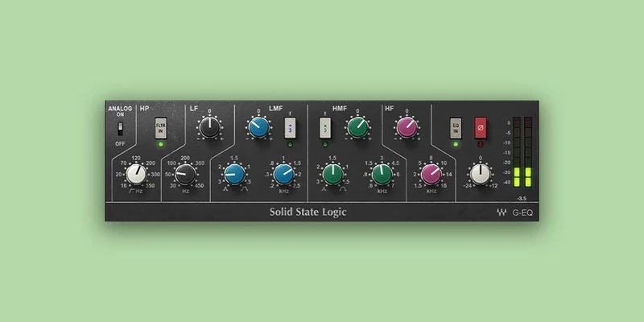
Task: Toggle the HMF x3 frequency multiplier button
Action: click(325, 128)
